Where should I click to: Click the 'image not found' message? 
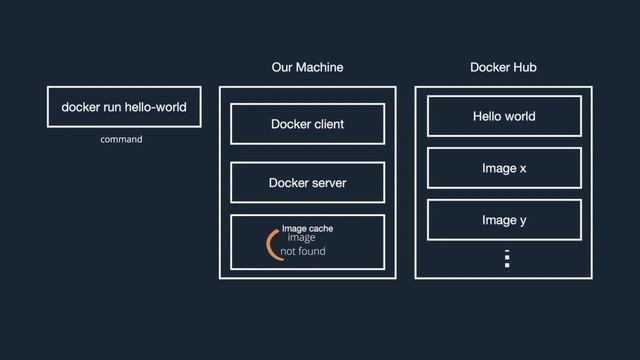pos(303,244)
